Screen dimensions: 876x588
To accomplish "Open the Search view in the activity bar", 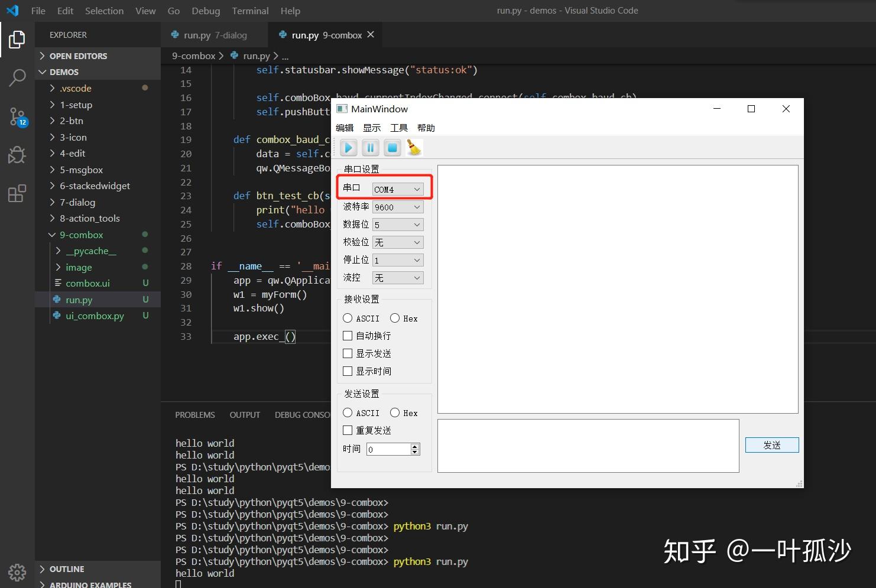I will coord(17,77).
